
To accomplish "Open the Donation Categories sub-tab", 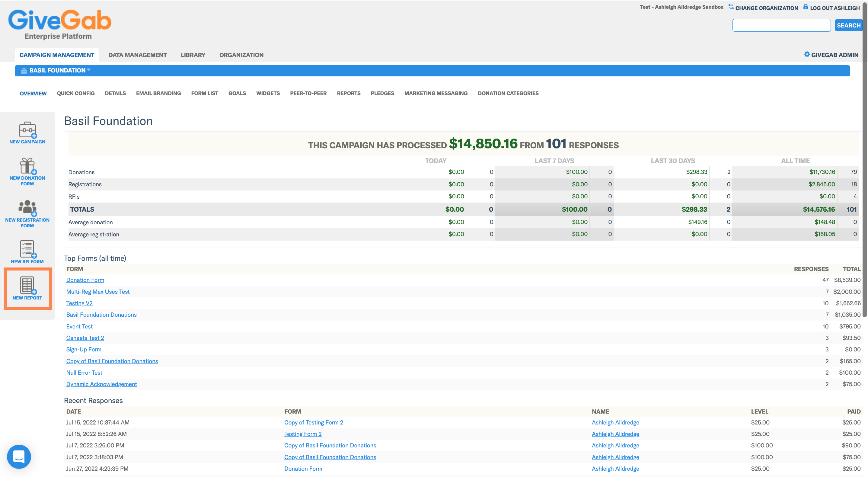I will click(x=509, y=93).
